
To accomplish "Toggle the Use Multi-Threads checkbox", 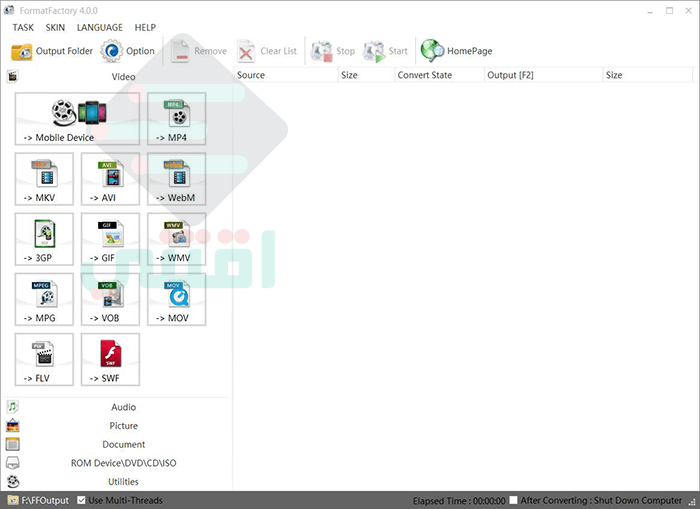I will [81, 500].
